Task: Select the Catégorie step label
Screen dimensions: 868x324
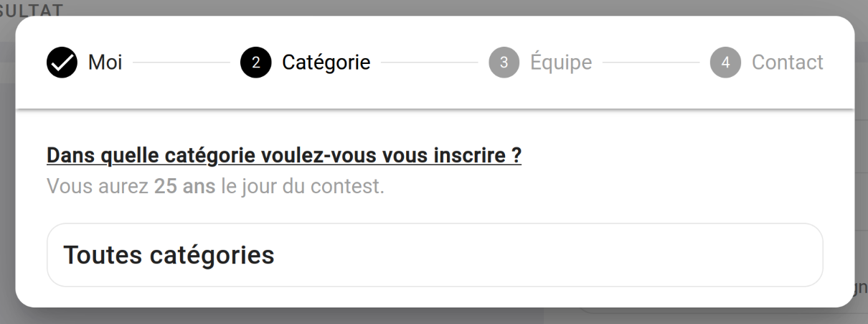Action: pos(326,63)
